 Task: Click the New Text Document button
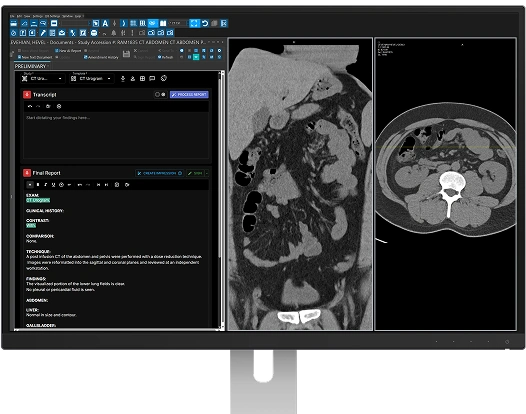click(x=35, y=57)
